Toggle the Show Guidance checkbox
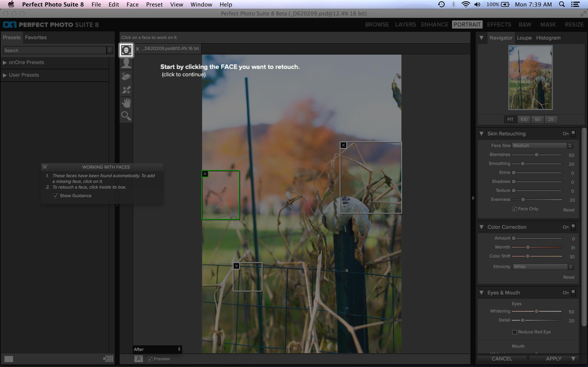The image size is (588, 367). pos(56,196)
